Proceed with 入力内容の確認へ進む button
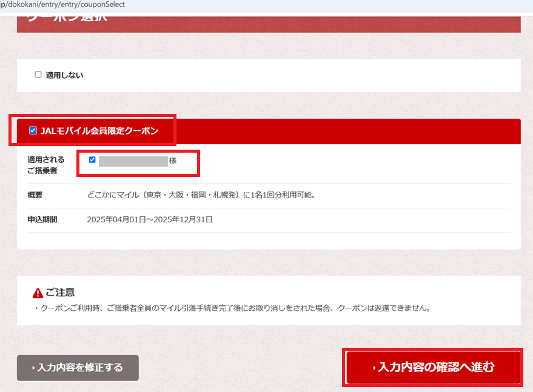Viewport: 533px width, 392px height. [433, 367]
